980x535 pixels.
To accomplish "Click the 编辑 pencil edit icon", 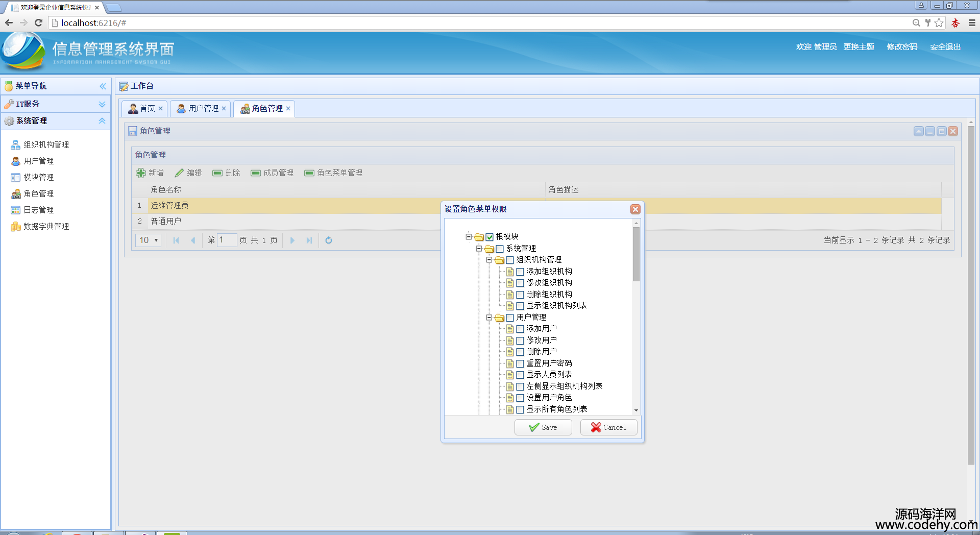I will tap(179, 173).
